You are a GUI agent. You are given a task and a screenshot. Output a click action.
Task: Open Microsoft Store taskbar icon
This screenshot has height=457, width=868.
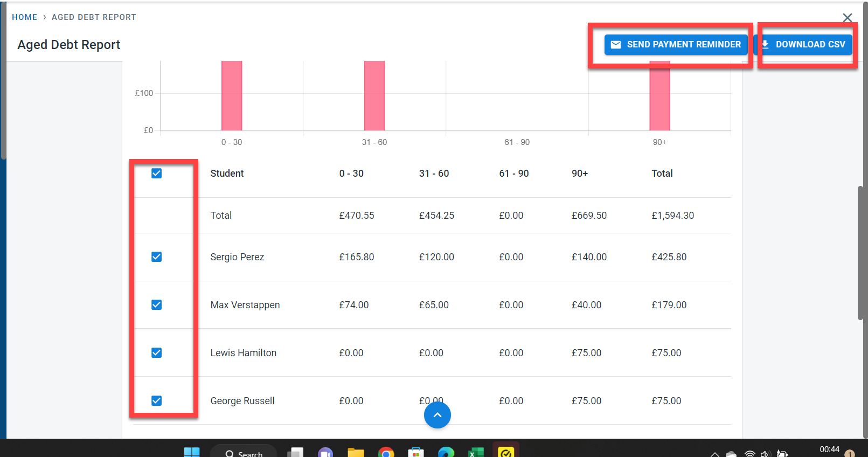[x=415, y=453]
